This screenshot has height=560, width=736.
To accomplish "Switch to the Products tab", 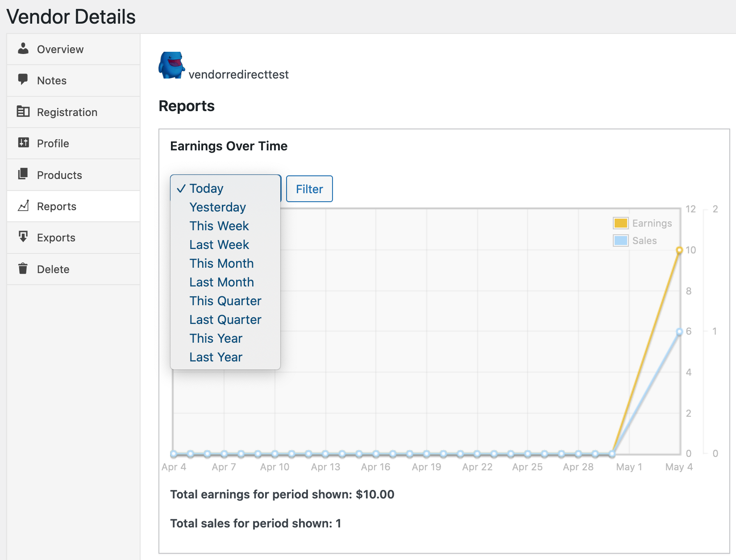I will pyautogui.click(x=59, y=175).
